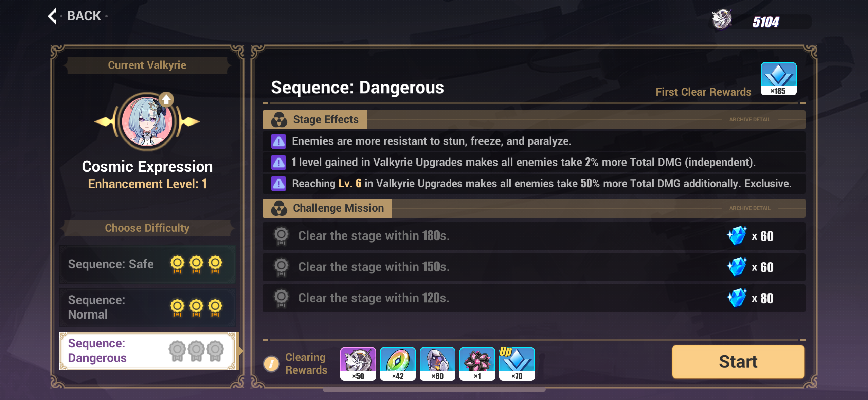868x400 pixels.
Task: Click the 180s challenge mission medal
Action: coord(281,236)
